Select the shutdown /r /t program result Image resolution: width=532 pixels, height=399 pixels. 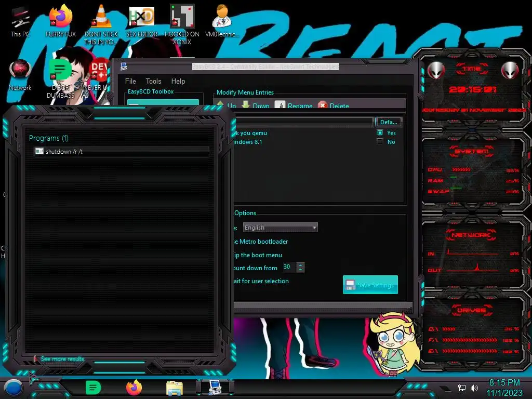[x=122, y=152]
